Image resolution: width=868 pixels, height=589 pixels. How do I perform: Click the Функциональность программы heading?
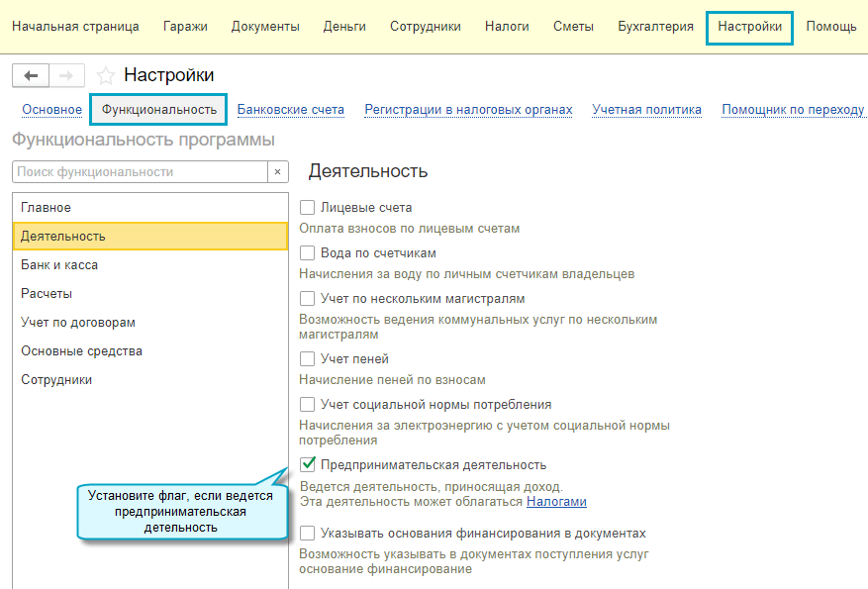(x=144, y=140)
